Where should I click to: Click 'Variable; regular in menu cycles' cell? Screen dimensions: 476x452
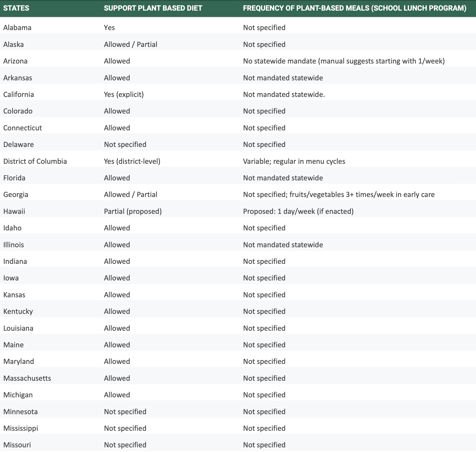[x=294, y=161]
